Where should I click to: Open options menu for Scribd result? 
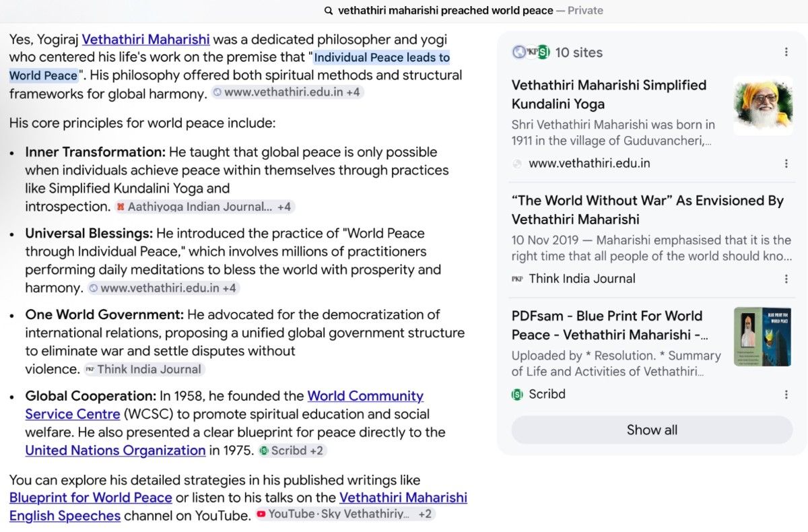[786, 395]
